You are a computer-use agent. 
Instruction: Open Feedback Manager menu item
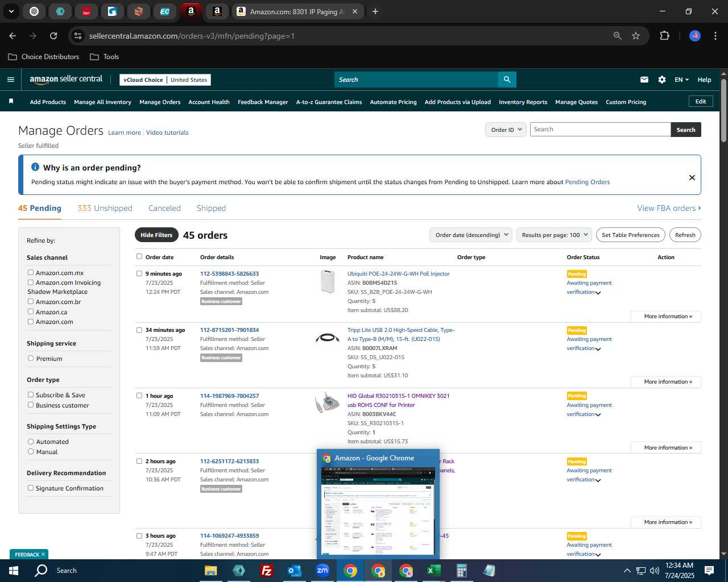coord(263,102)
